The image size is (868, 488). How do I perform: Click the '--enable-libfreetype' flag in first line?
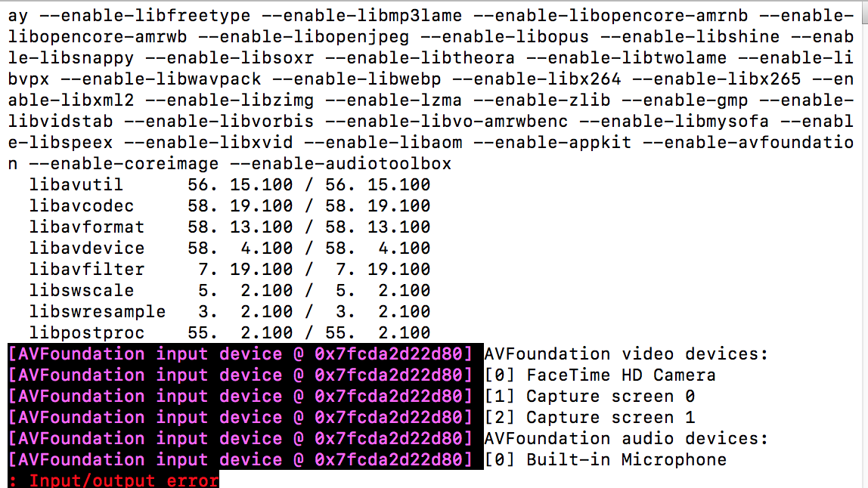tap(145, 16)
